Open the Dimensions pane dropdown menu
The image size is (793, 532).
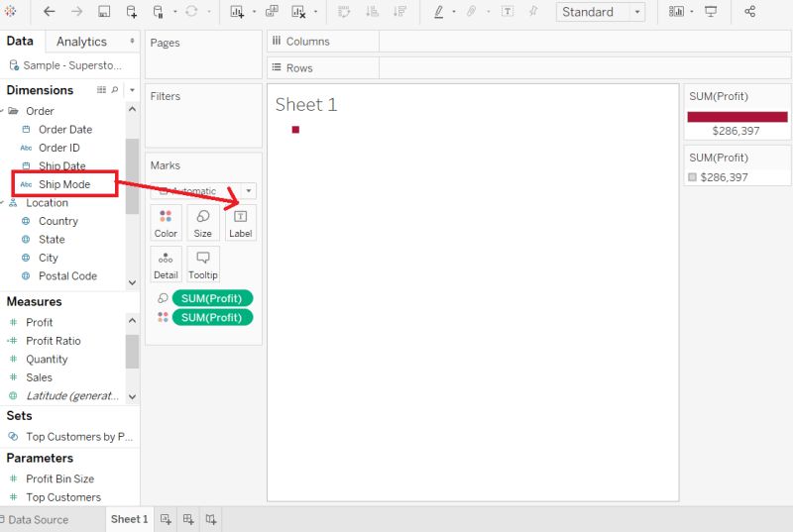coord(132,90)
